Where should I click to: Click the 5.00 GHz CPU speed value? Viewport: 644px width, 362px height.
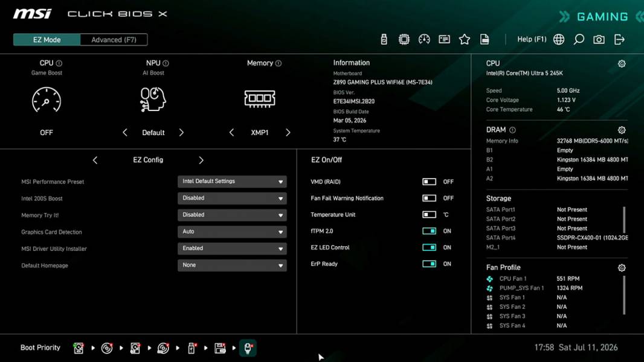click(568, 91)
